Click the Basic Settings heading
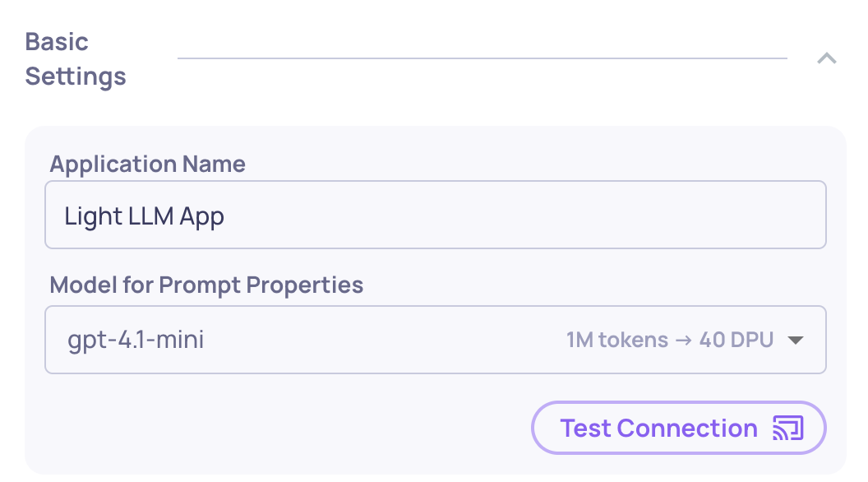 click(76, 58)
